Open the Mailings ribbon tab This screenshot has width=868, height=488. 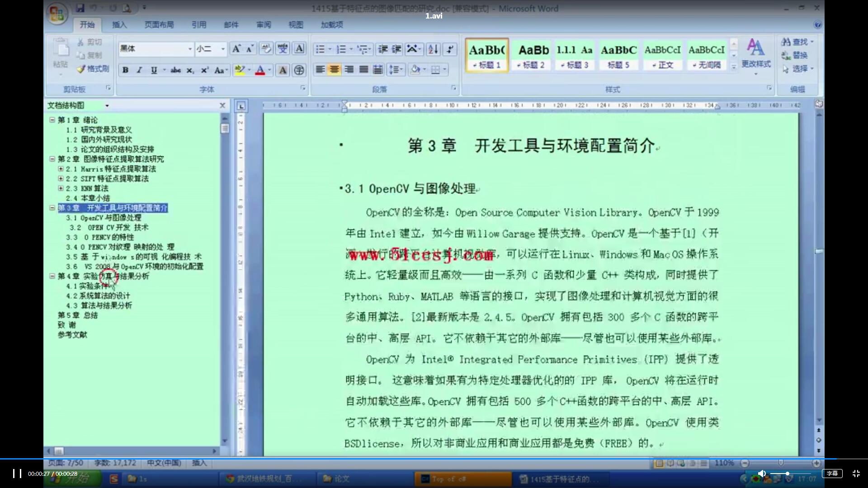click(x=231, y=25)
